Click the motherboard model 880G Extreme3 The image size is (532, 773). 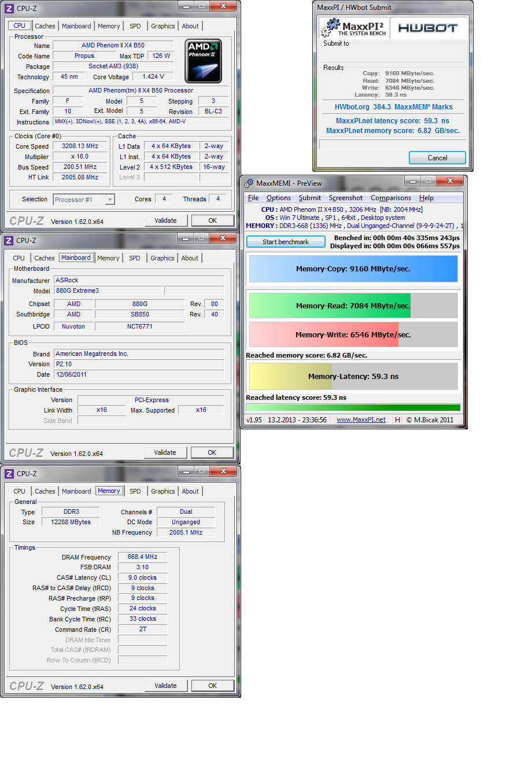point(108,291)
